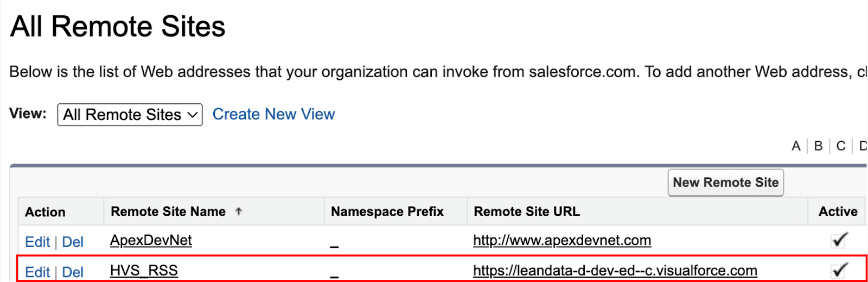The width and height of the screenshot is (868, 282).
Task: Delete the ApexDevNet remote site
Action: 73,242
